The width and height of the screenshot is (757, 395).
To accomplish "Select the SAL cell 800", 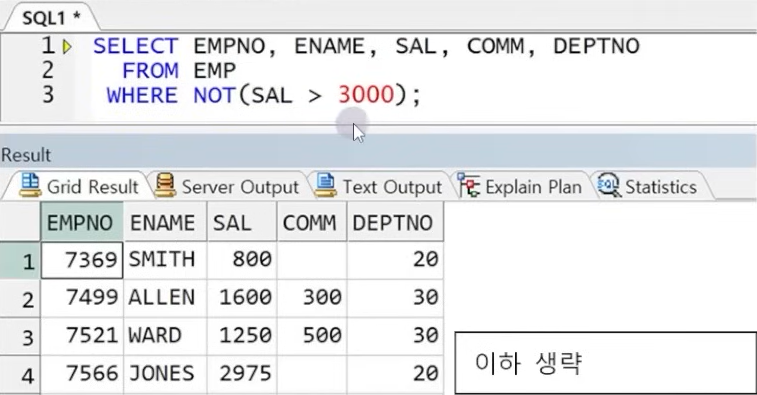I will pos(242,260).
